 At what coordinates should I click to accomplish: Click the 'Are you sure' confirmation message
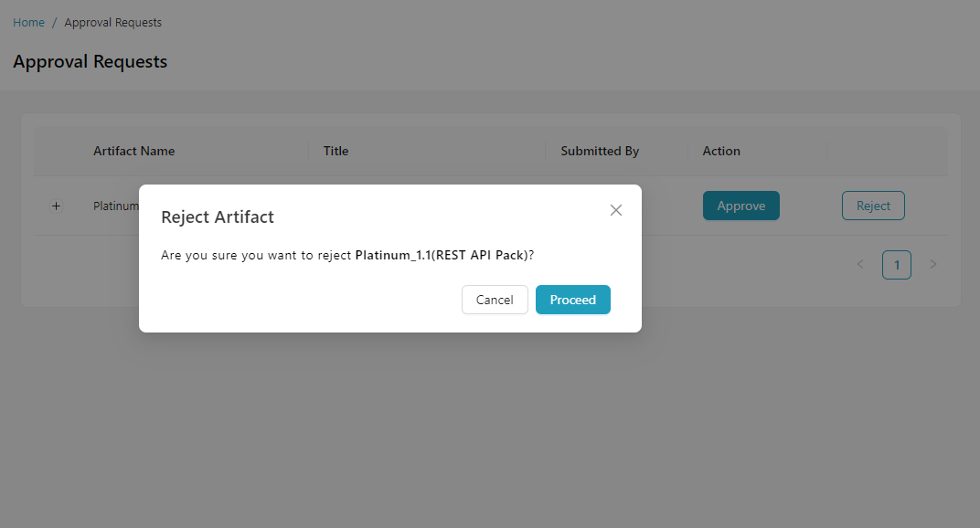tap(256, 255)
